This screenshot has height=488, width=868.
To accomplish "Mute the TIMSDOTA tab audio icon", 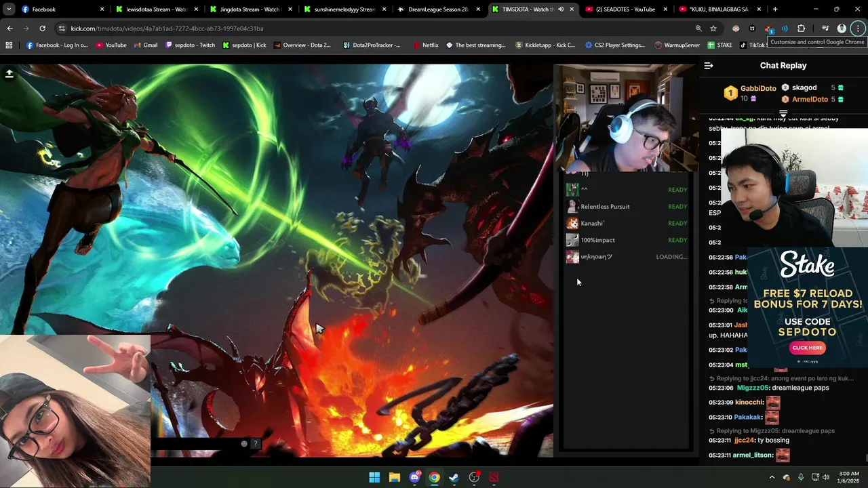I will pyautogui.click(x=561, y=9).
